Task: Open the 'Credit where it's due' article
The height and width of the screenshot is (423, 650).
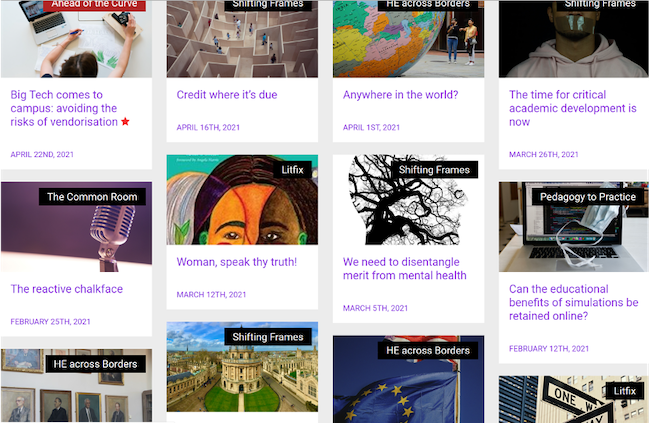Action: point(227,95)
